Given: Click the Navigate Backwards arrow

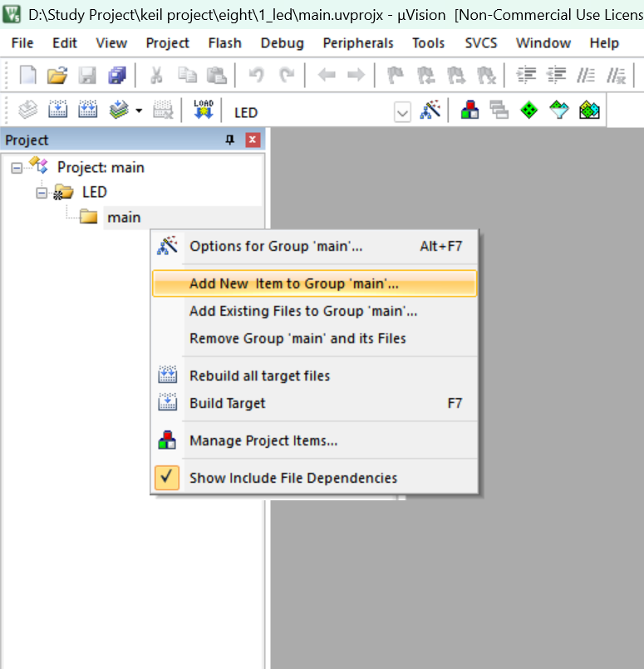Looking at the screenshot, I should click(x=327, y=76).
